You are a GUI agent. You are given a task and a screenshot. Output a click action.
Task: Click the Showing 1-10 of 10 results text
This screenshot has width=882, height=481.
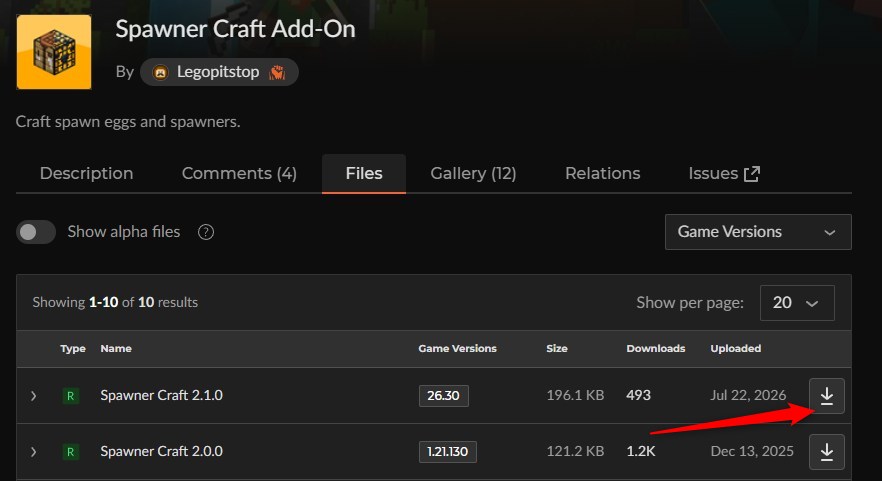pos(115,303)
